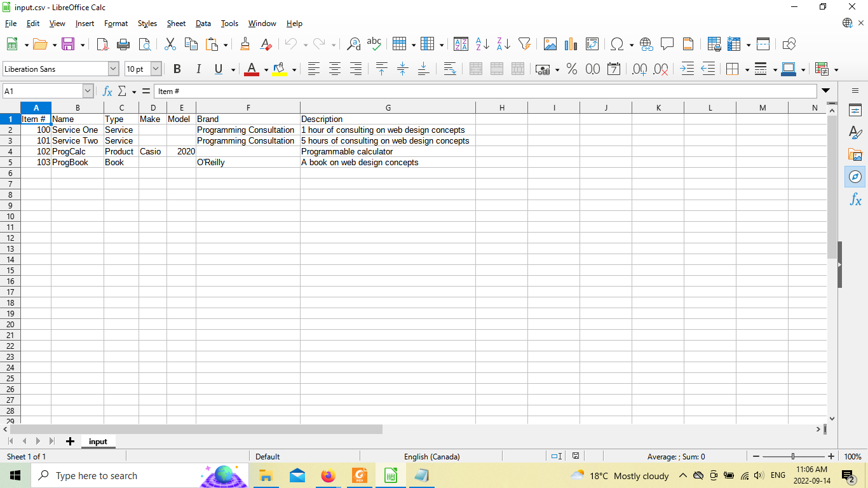
Task: Click Sort Ascending icon
Action: [x=482, y=44]
